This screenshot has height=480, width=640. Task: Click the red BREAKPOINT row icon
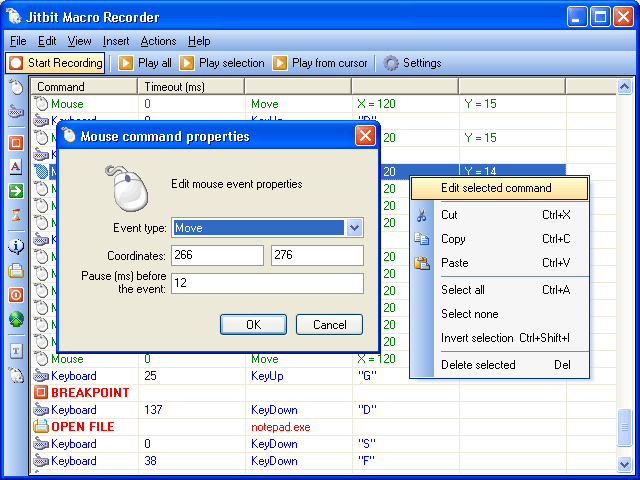tap(40, 392)
